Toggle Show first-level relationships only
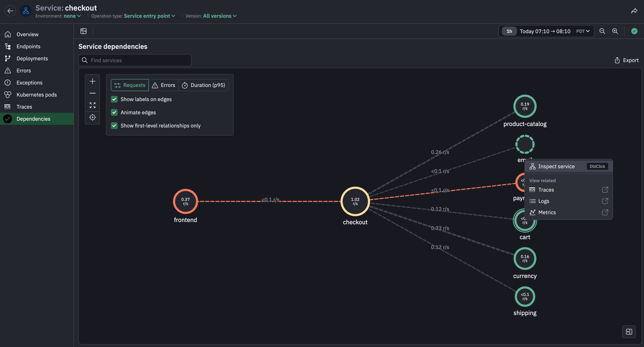The height and width of the screenshot is (347, 644). [114, 125]
